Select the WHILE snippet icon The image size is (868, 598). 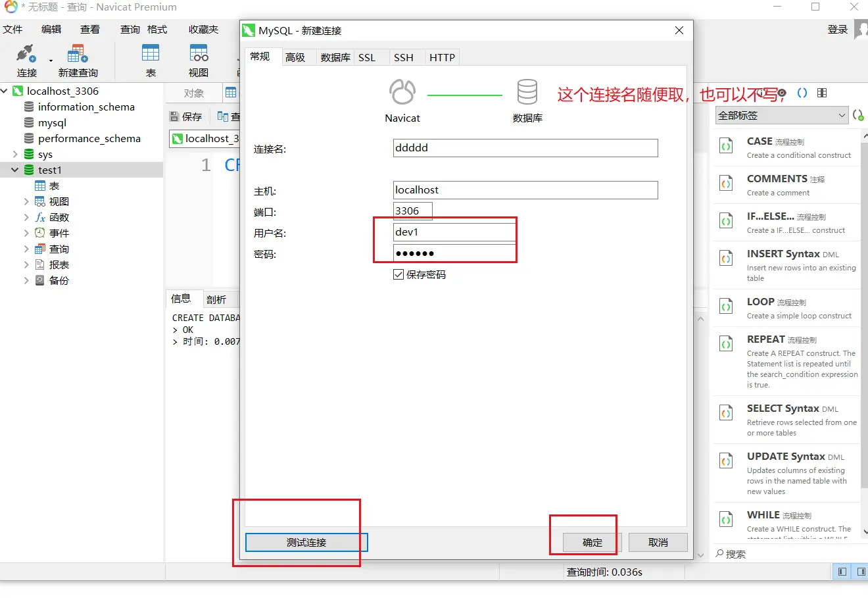click(726, 520)
